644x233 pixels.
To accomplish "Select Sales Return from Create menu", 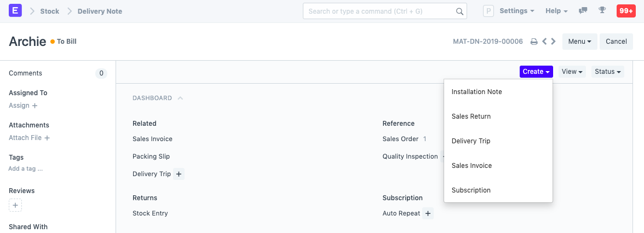I will [x=471, y=116].
